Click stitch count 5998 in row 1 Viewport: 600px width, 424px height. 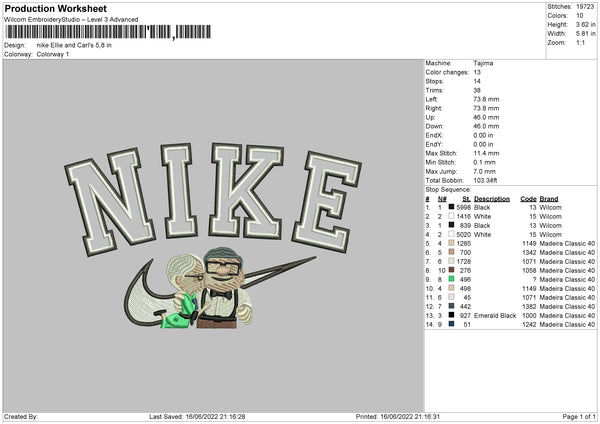(463, 207)
